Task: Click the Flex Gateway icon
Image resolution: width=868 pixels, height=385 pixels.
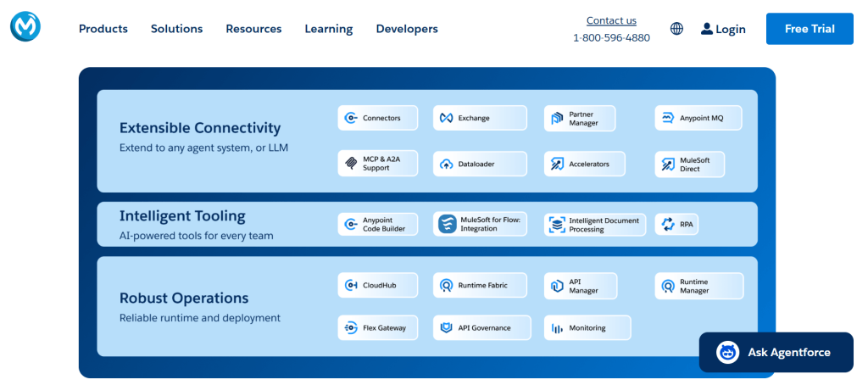Action: 350,328
